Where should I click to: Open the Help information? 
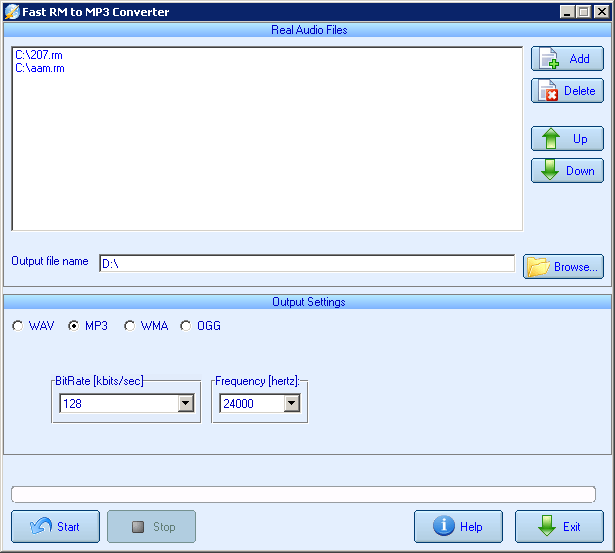click(x=458, y=527)
